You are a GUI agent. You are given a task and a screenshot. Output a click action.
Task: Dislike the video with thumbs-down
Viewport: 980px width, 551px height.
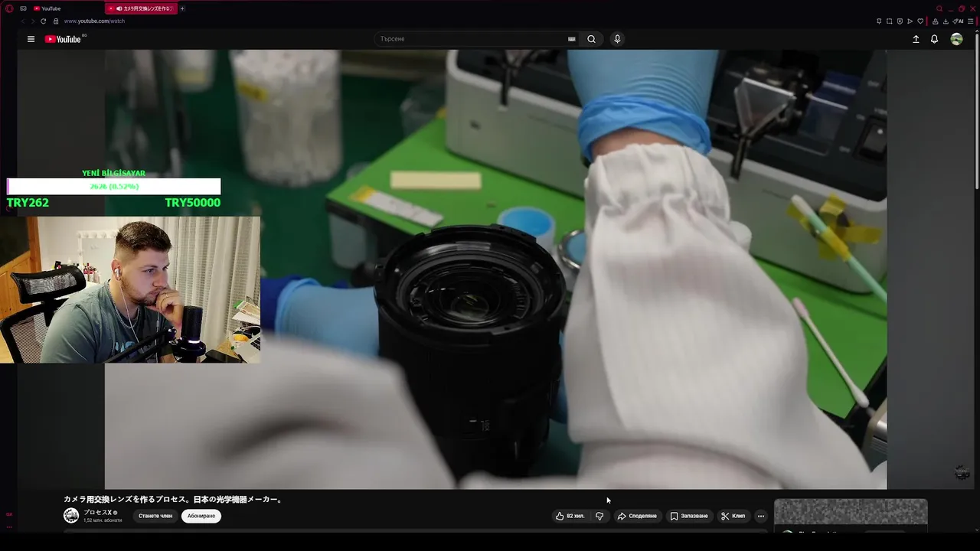click(599, 516)
